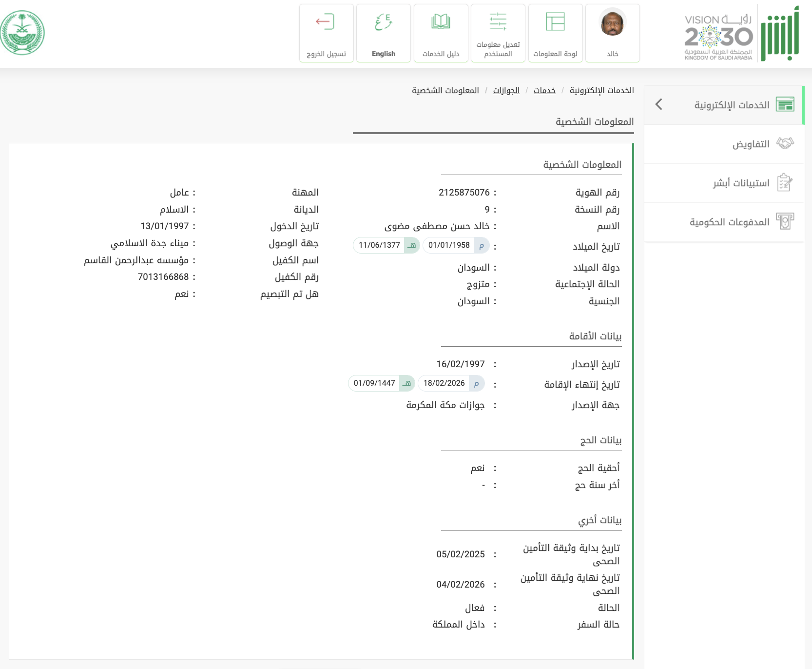
Task: Click the Absher green logo
Action: click(780, 34)
